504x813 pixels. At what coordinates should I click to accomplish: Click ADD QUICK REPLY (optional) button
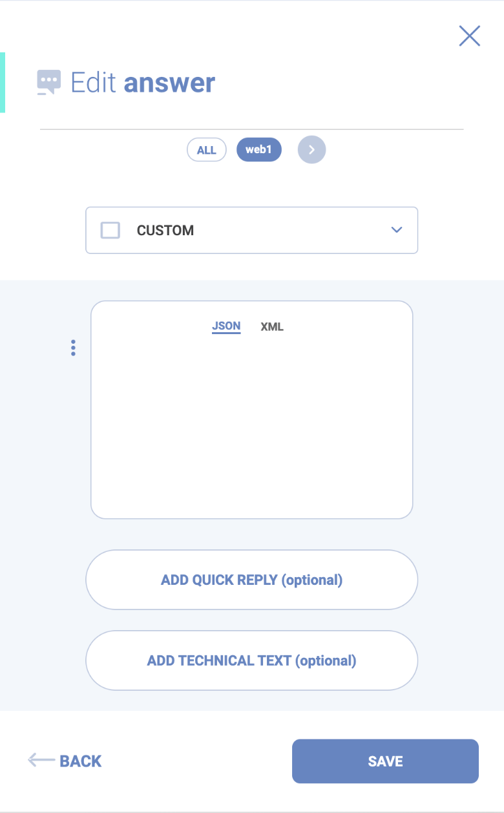pyautogui.click(x=251, y=580)
